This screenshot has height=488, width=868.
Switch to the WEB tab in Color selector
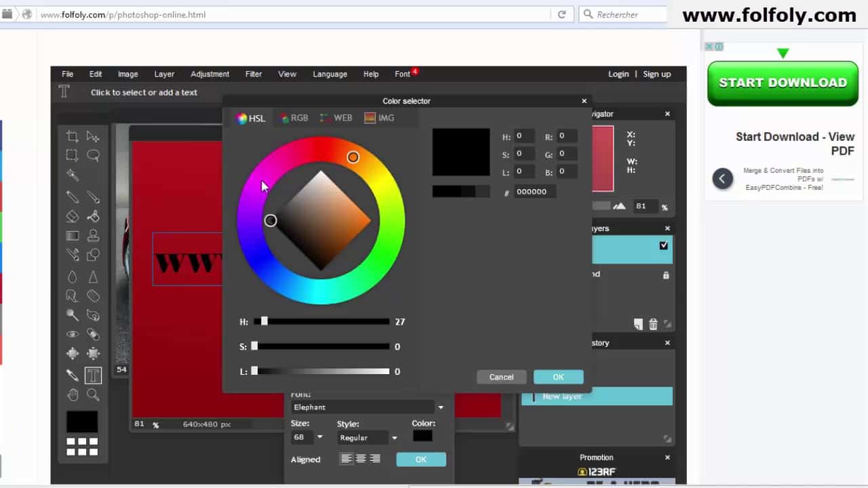pyautogui.click(x=337, y=118)
